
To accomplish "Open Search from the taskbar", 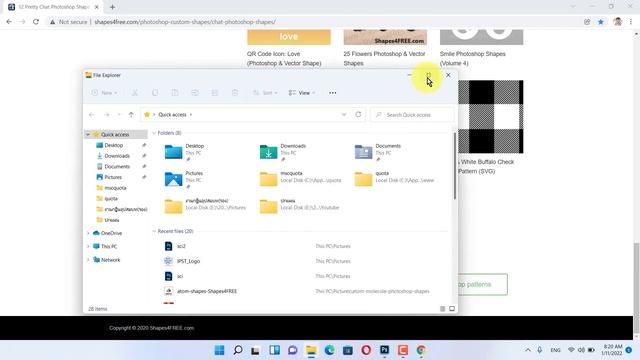I will (x=238, y=350).
